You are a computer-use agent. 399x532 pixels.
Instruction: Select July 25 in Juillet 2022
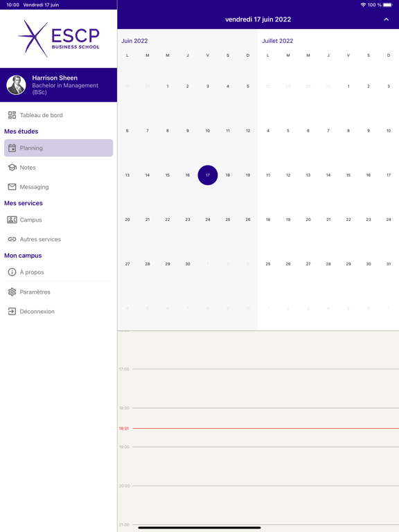268,264
